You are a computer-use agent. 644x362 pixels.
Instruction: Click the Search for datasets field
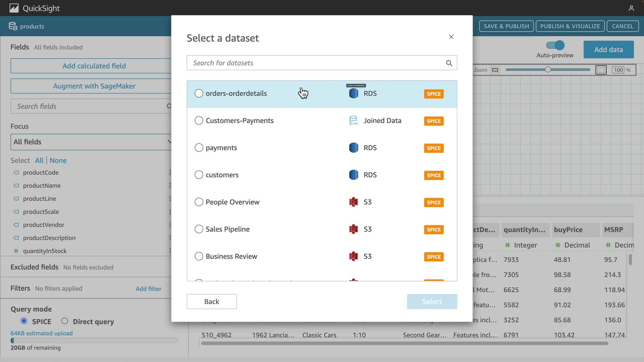coord(315,63)
